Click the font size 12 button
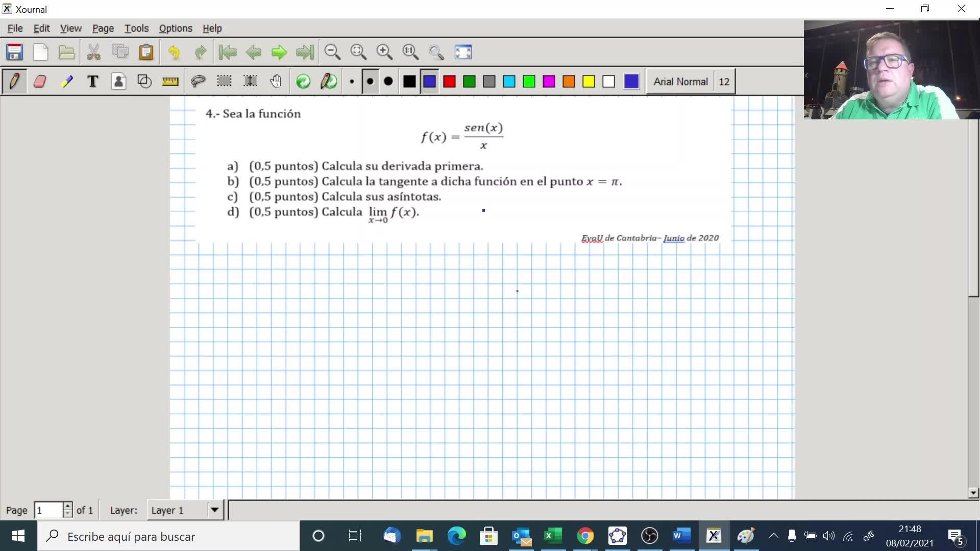Screen dimensions: 980x551 pos(724,82)
